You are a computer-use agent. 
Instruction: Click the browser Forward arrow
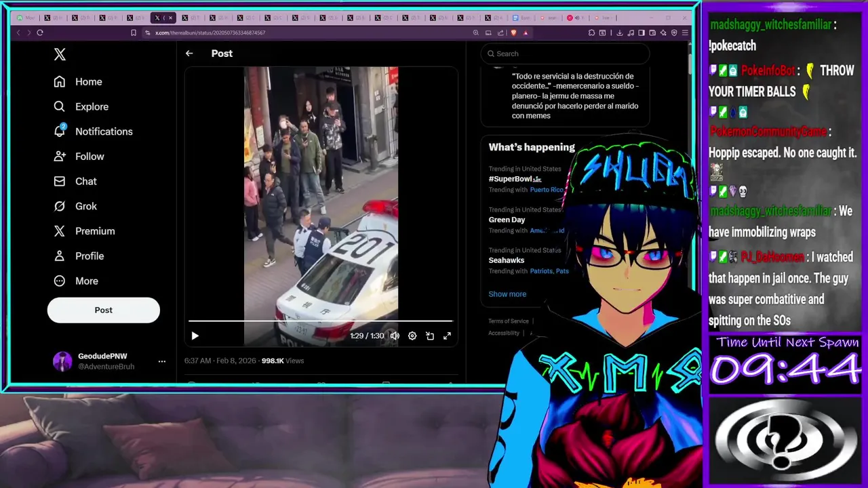[29, 33]
